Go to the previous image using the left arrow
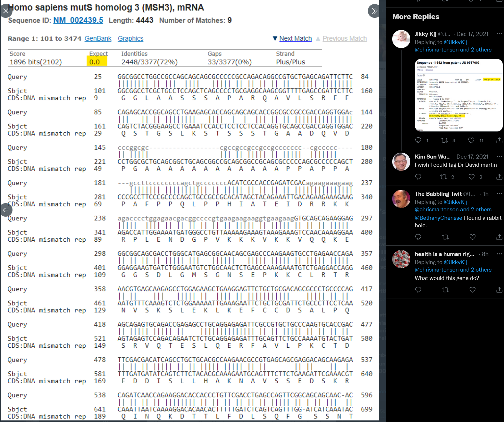The width and height of the screenshot is (504, 422). click(6, 210)
